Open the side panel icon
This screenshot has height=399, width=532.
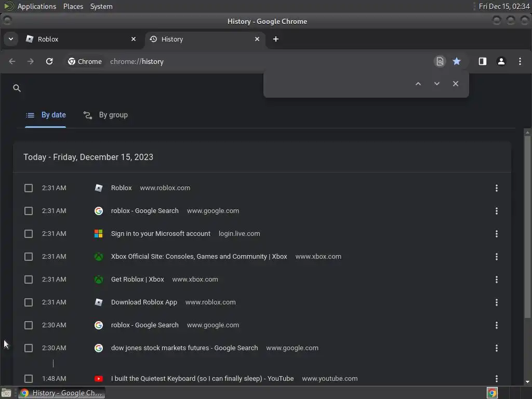click(x=483, y=61)
